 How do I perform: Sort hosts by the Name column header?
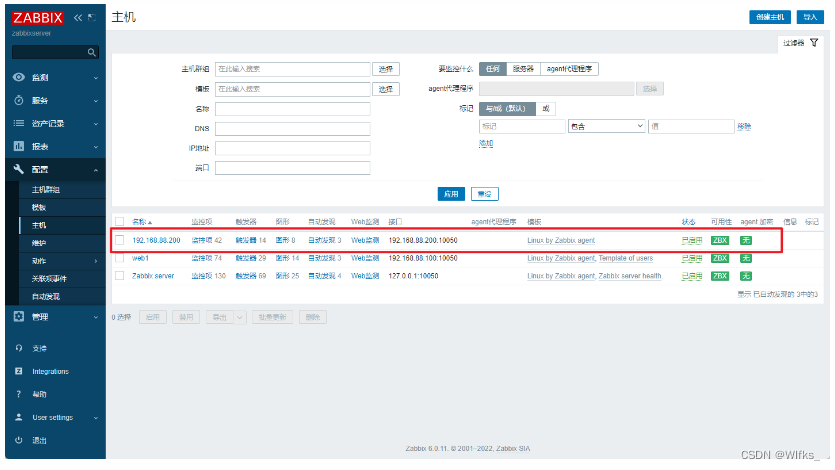pyautogui.click(x=142, y=221)
